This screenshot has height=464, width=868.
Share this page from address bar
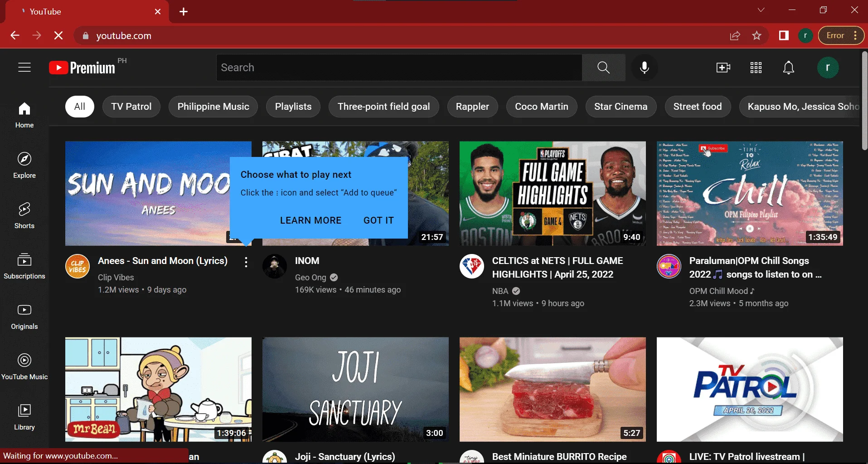click(x=735, y=35)
